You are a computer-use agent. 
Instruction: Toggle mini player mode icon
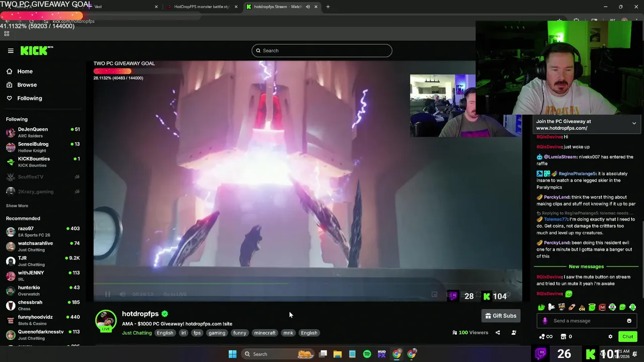[434, 295]
